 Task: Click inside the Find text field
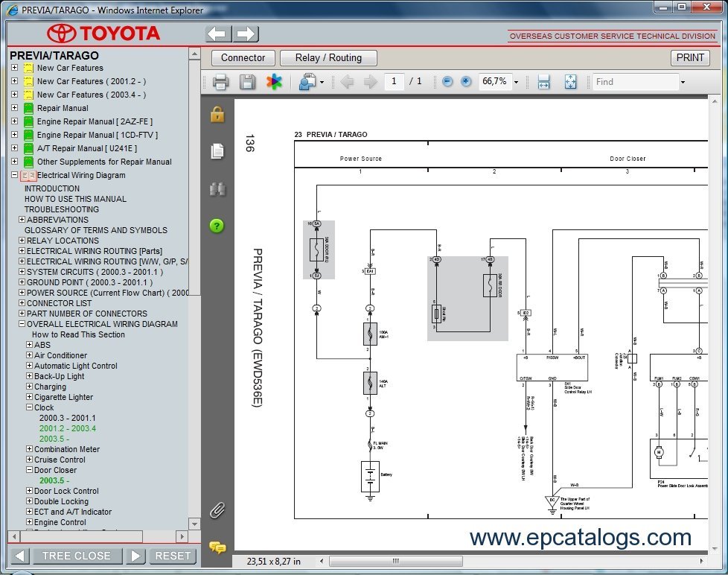tap(633, 82)
